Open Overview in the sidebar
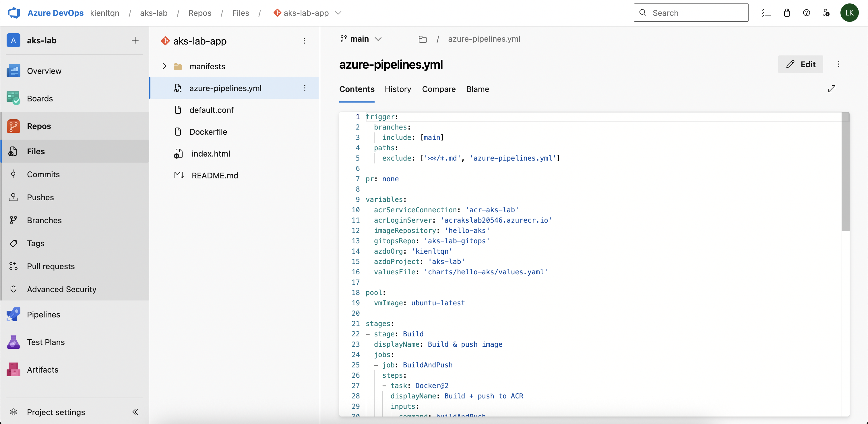 click(74, 71)
